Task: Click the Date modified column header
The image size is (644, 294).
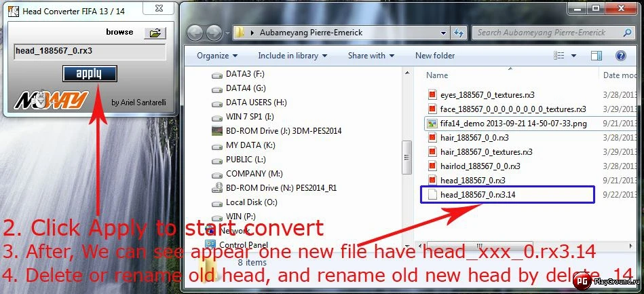Action: click(x=620, y=75)
